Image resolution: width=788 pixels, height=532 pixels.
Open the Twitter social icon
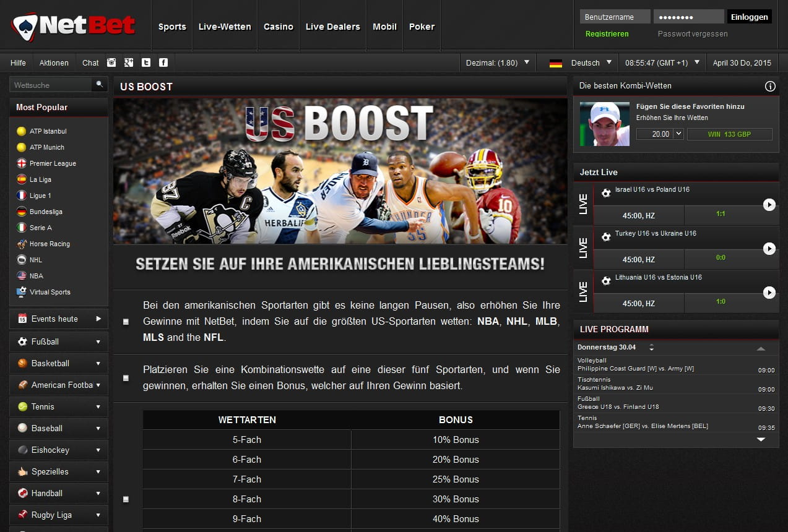coord(146,62)
